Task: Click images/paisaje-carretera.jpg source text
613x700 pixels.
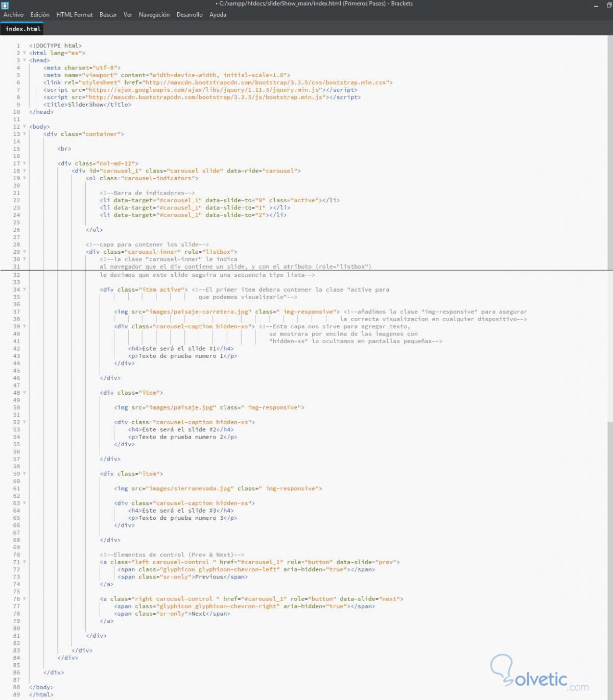Action: (198, 311)
